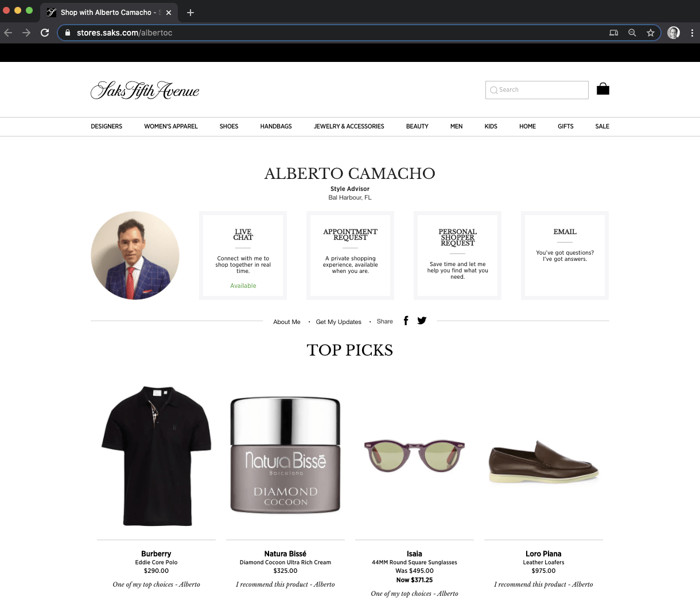Open the Loro Piana Leather Loafers image
The image size is (700, 601).
543,462
